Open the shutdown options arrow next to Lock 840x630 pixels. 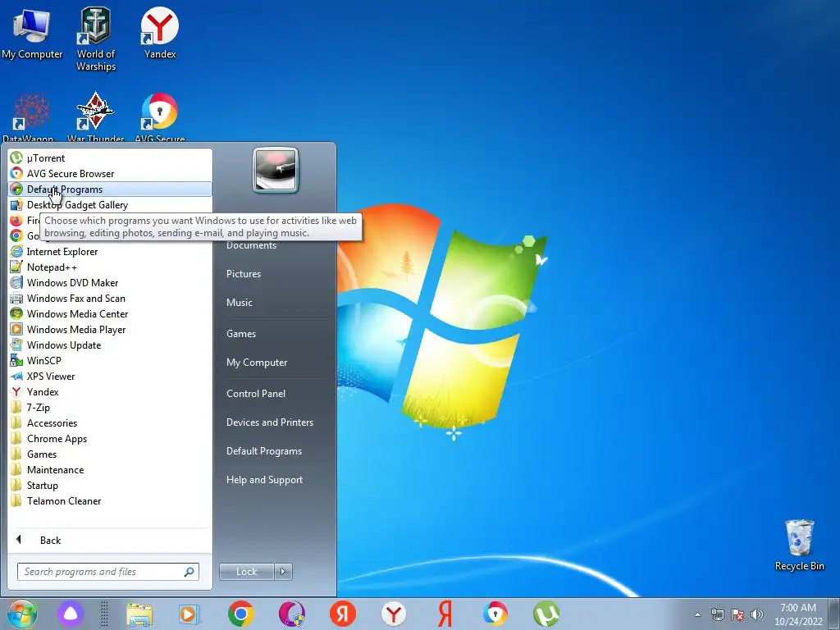tap(283, 572)
